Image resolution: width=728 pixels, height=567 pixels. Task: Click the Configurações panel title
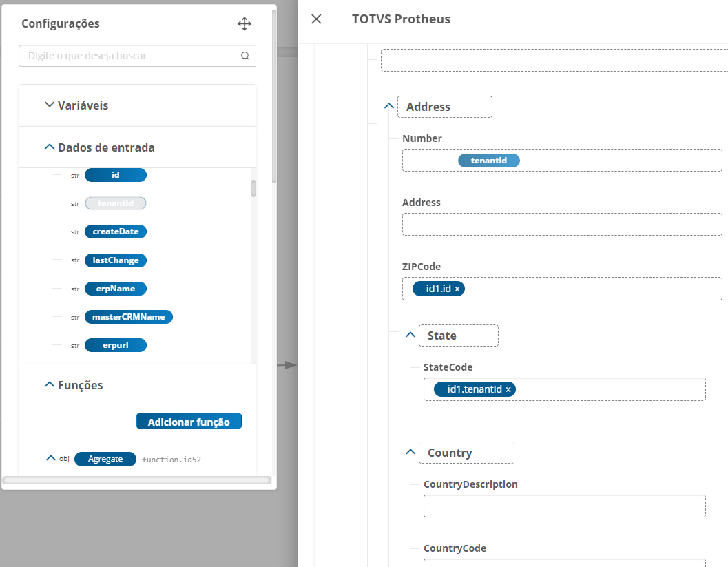pyautogui.click(x=61, y=23)
